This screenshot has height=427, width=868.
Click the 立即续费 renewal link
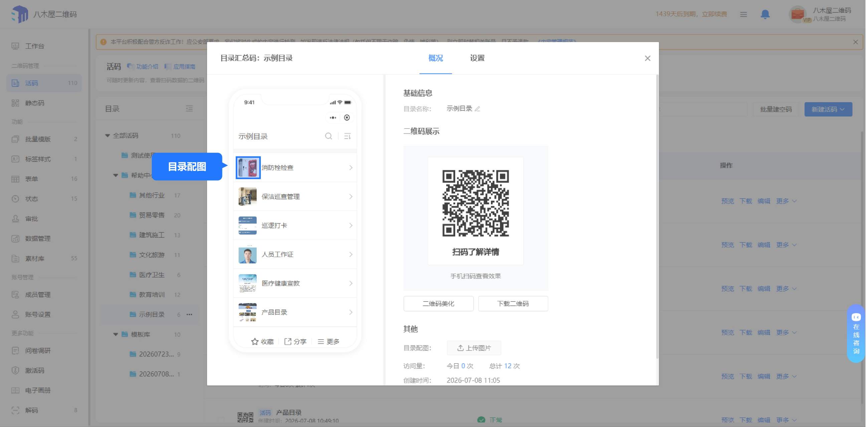tap(714, 14)
